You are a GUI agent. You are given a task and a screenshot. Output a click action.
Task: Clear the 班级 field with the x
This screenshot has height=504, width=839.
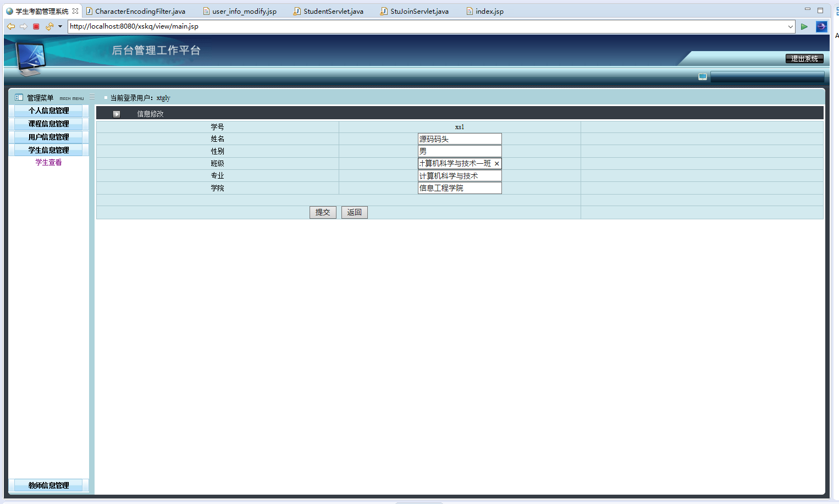[x=496, y=164]
